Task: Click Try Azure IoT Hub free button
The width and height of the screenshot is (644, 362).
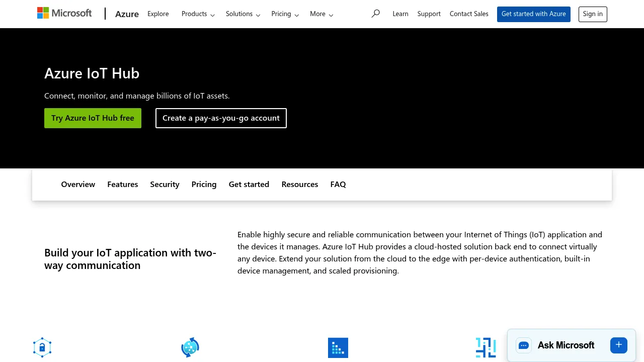Action: [x=93, y=118]
